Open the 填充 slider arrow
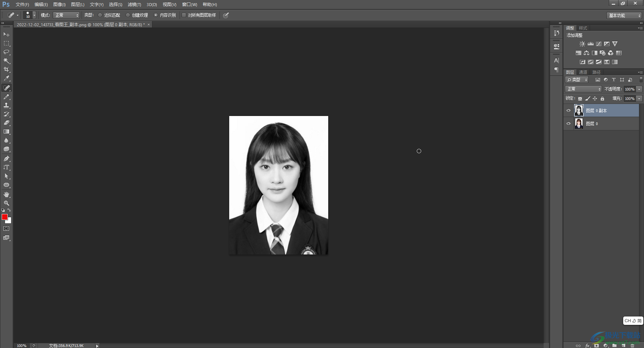 pos(639,99)
